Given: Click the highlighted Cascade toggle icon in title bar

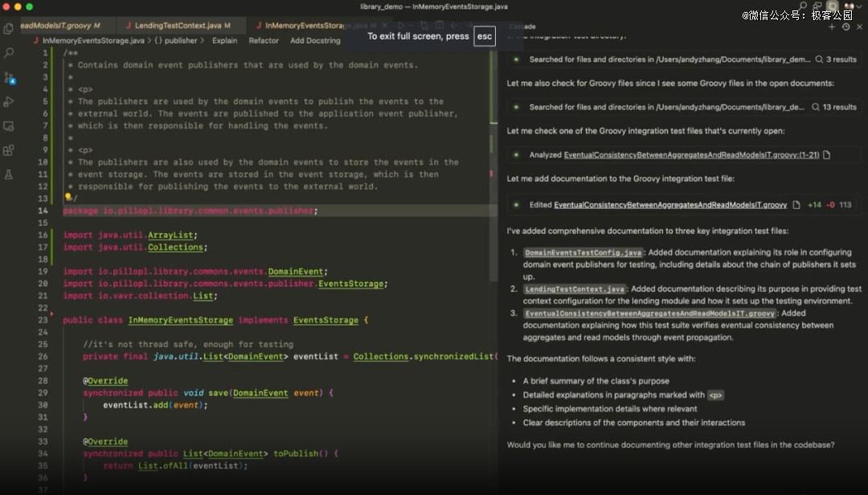Looking at the screenshot, I should 832,6.
